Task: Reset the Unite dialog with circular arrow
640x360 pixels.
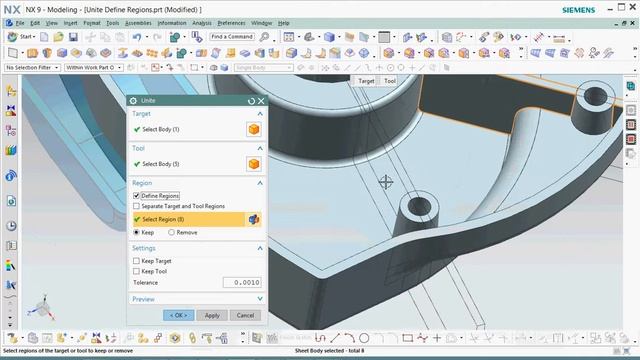Action: tap(251, 101)
